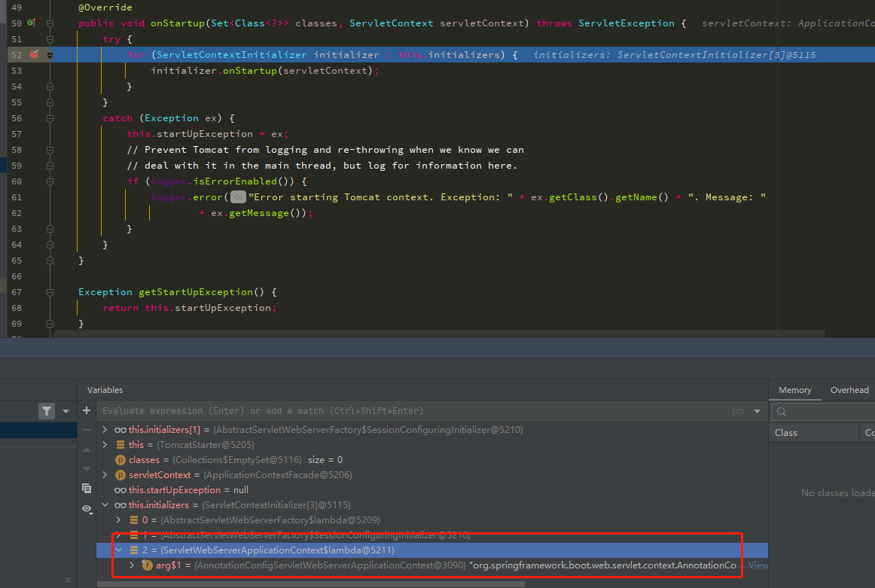Toggle the fold marker on line 51 try

point(50,39)
